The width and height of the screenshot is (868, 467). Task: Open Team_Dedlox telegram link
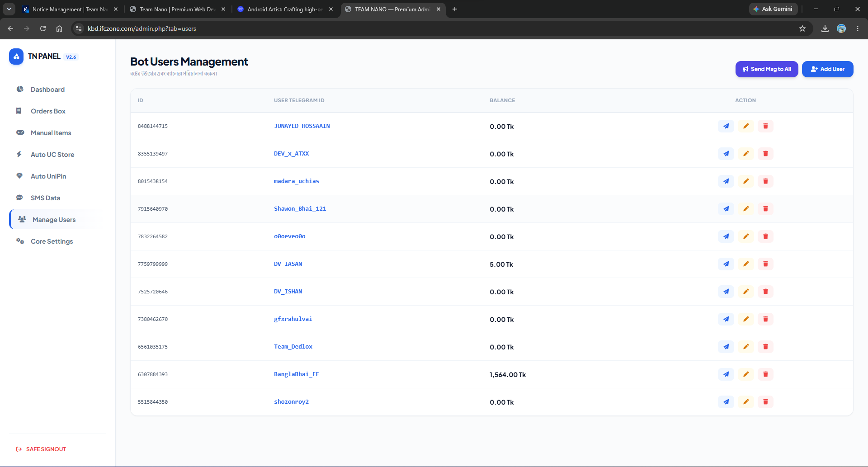click(293, 347)
